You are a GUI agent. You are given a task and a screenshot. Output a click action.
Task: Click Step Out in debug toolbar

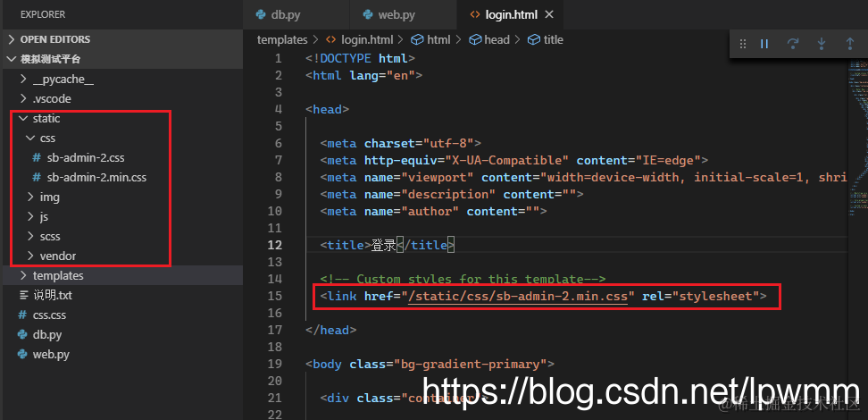click(x=850, y=43)
